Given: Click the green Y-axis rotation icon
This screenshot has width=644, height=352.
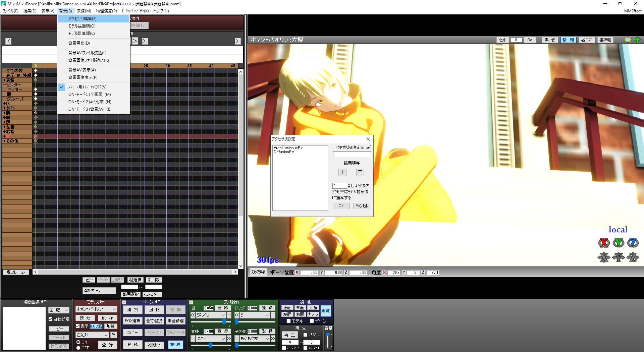Looking at the screenshot, I should tap(619, 243).
